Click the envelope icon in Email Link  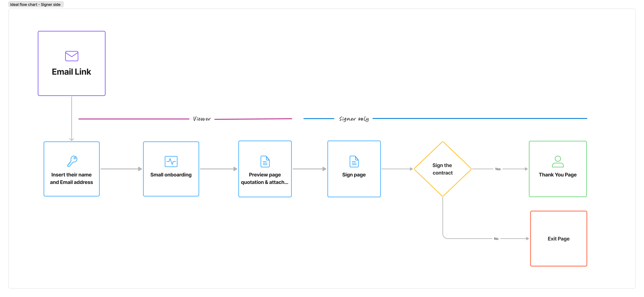pos(72,56)
